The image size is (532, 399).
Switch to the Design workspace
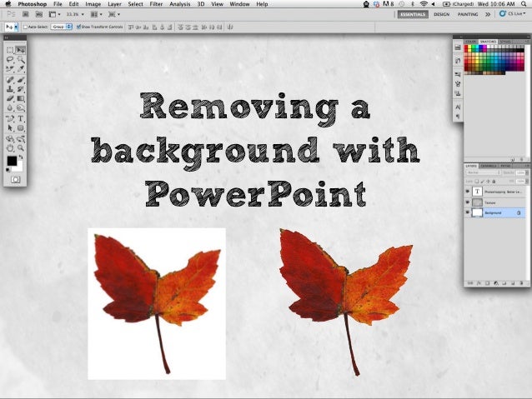click(x=441, y=14)
